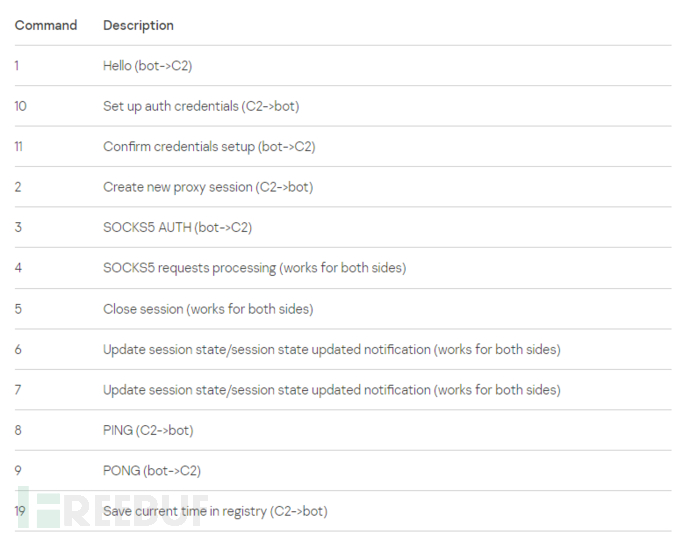Select the 'SOCKS5 AUTH' description
The height and width of the screenshot is (535, 690).
(177, 227)
